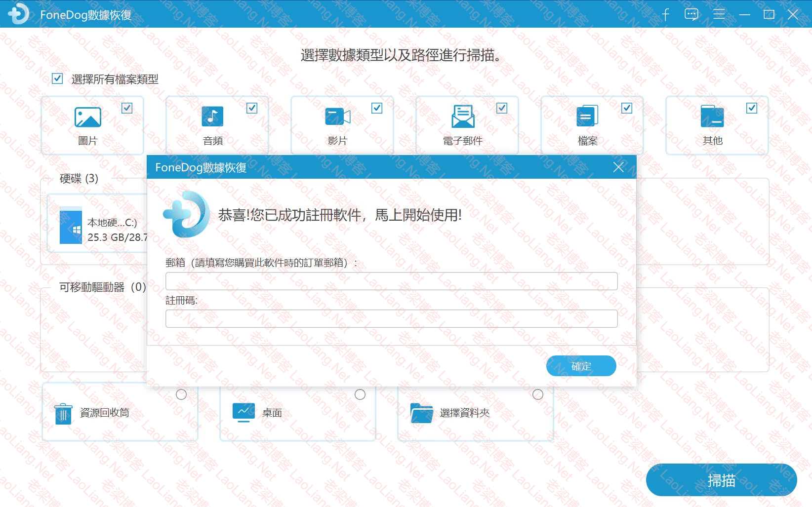Click the 電子郵件 email type icon

pos(463,117)
